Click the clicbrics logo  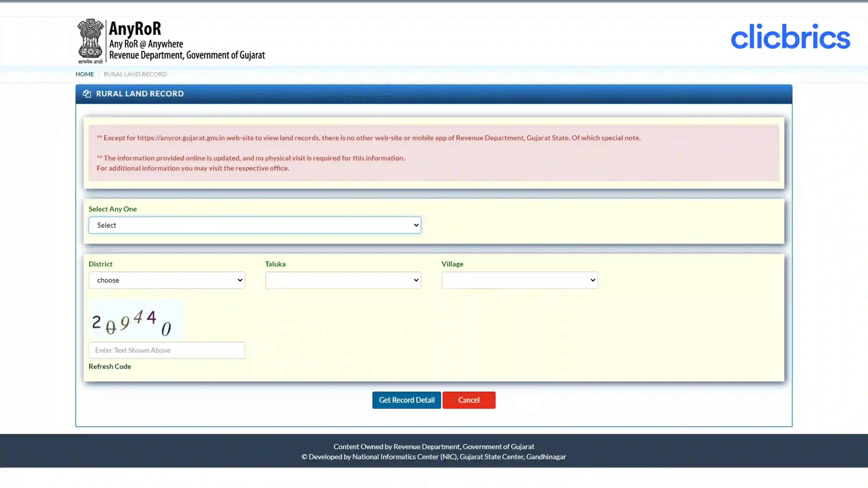790,37
